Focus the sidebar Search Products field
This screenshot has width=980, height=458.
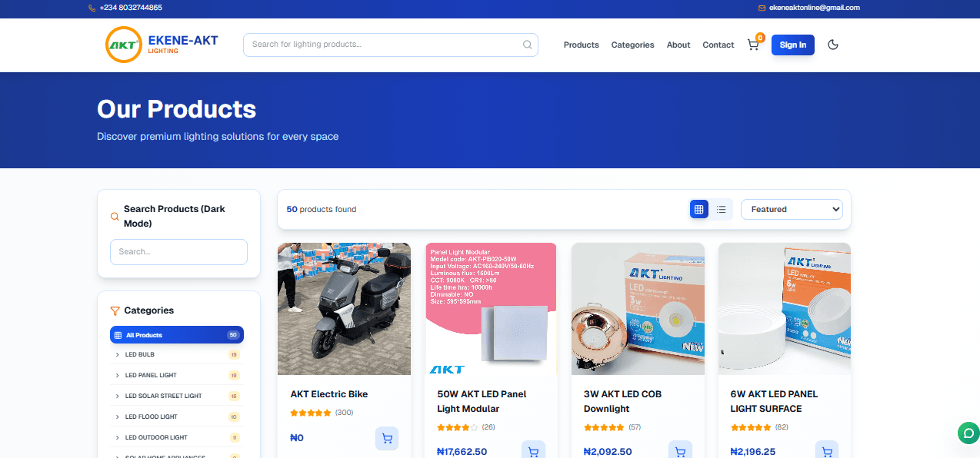point(178,252)
